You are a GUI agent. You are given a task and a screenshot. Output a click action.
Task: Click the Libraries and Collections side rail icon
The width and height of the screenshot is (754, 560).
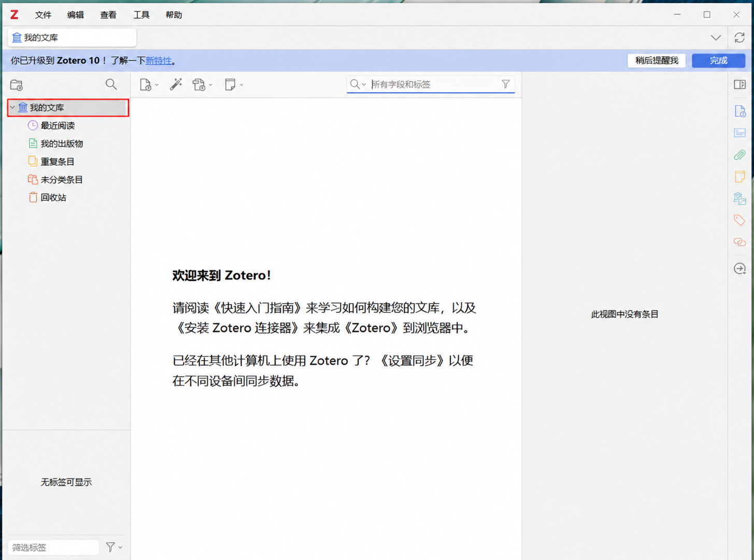tap(740, 198)
